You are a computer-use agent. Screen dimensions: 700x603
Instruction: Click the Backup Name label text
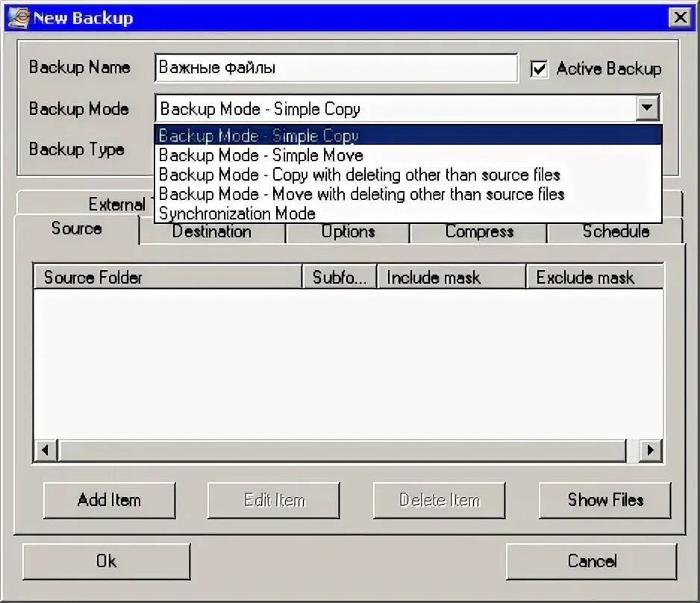80,67
